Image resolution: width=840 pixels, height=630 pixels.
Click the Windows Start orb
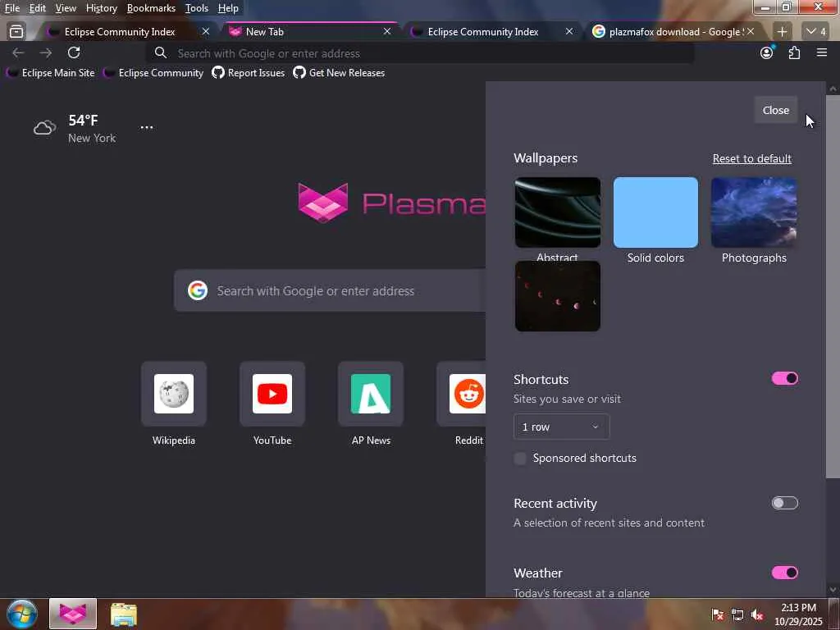coord(22,614)
